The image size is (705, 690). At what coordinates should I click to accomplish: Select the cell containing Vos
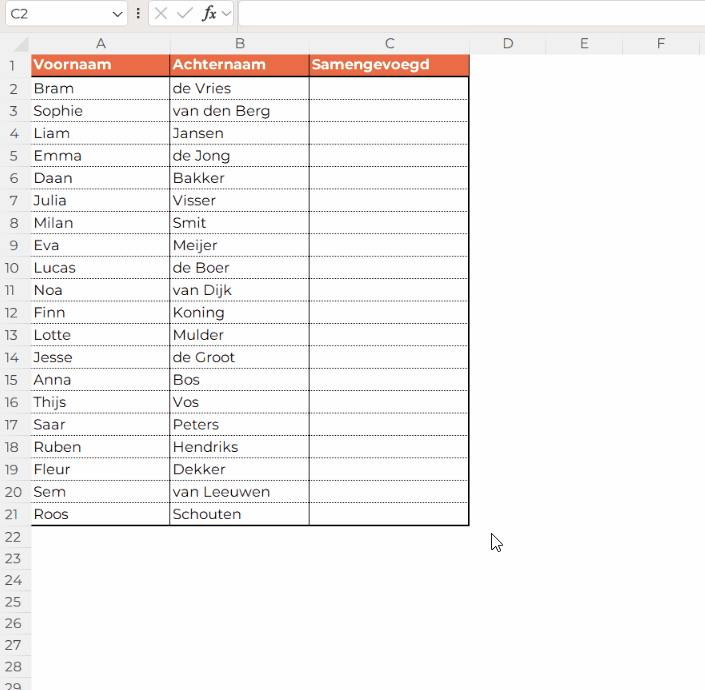click(240, 402)
